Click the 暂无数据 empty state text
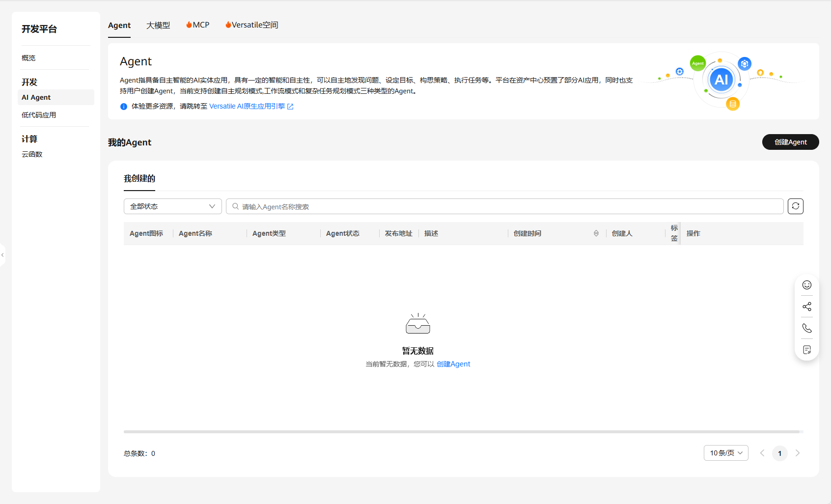The height and width of the screenshot is (504, 831). coord(418,351)
